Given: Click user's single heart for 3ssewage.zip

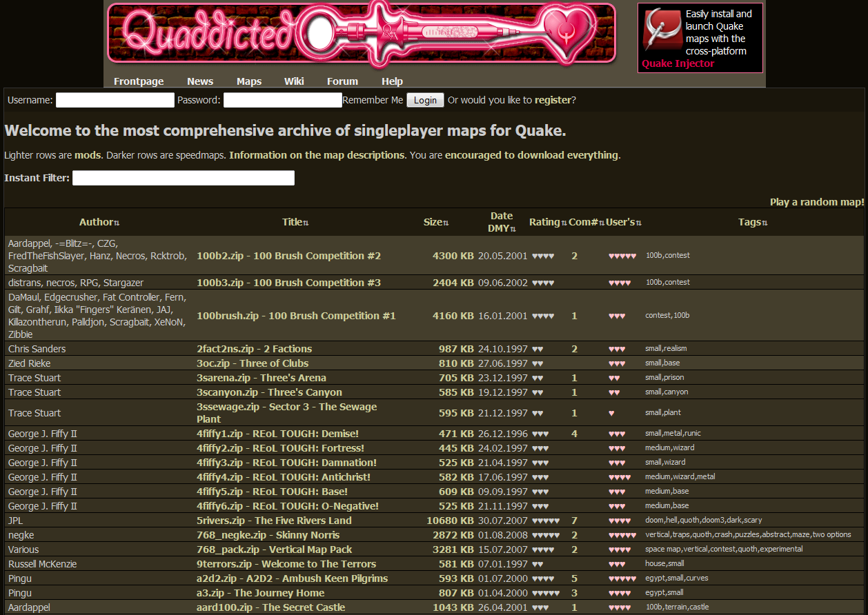Looking at the screenshot, I should point(611,413).
